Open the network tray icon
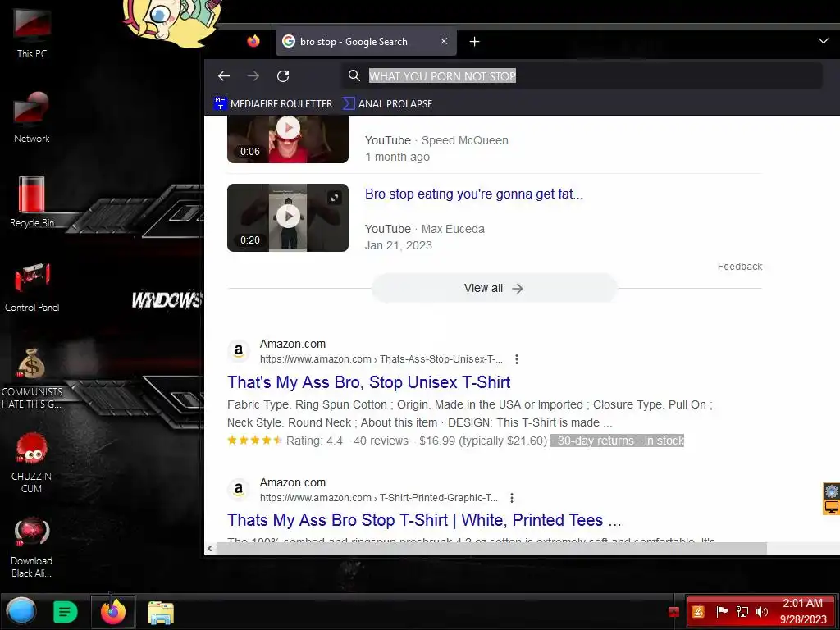 (742, 611)
